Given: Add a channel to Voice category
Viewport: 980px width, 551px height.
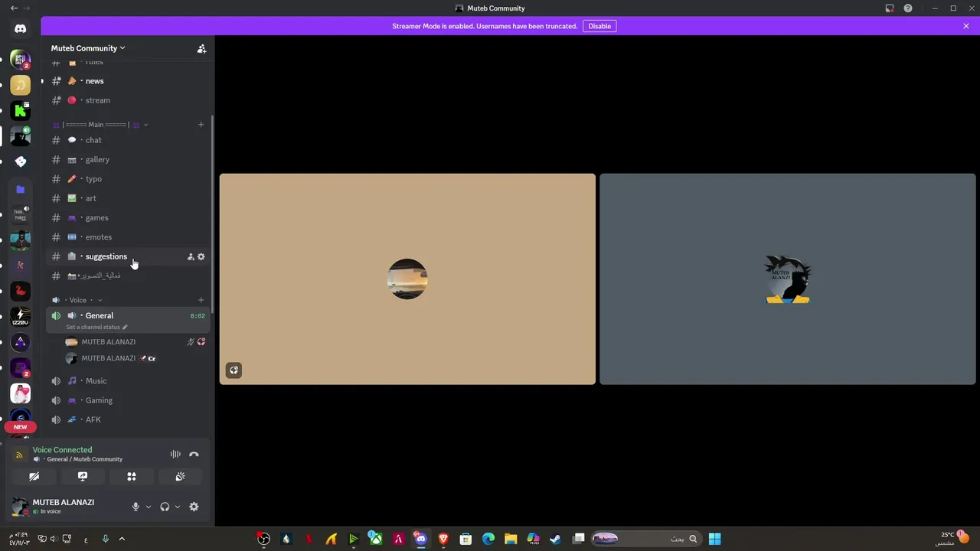Looking at the screenshot, I should (x=201, y=300).
